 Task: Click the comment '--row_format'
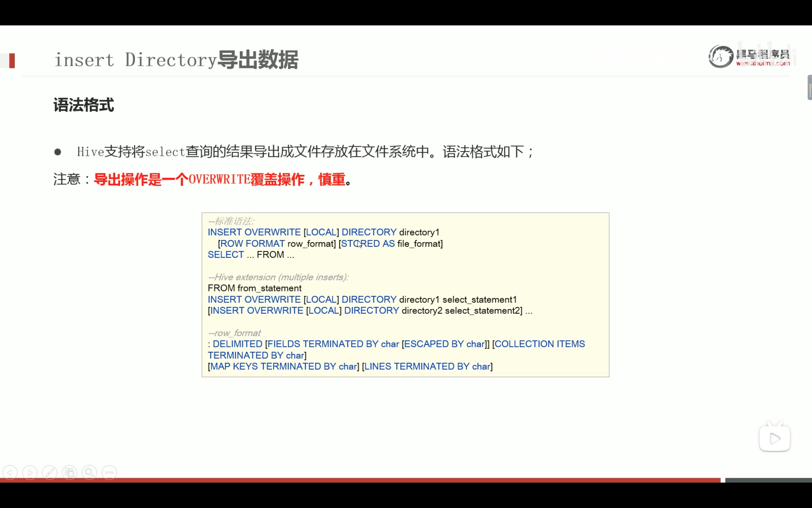[x=234, y=333]
